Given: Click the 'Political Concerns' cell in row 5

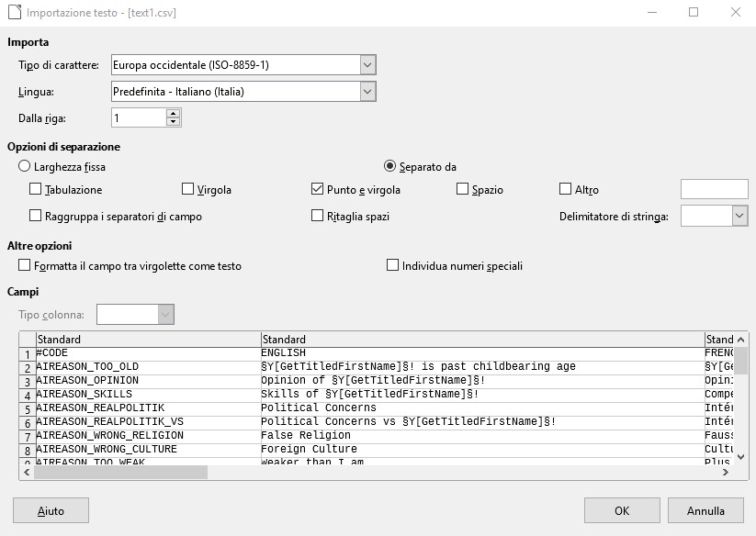Looking at the screenshot, I should (x=482, y=408).
